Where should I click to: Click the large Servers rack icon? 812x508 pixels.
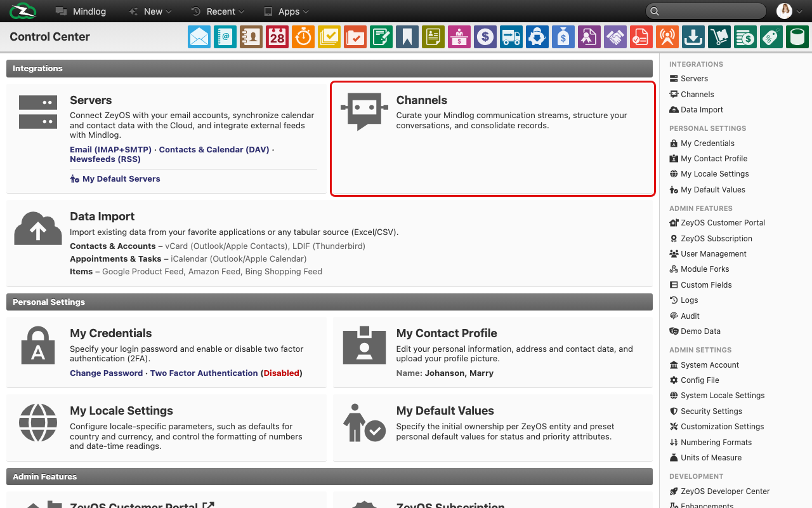click(x=38, y=112)
